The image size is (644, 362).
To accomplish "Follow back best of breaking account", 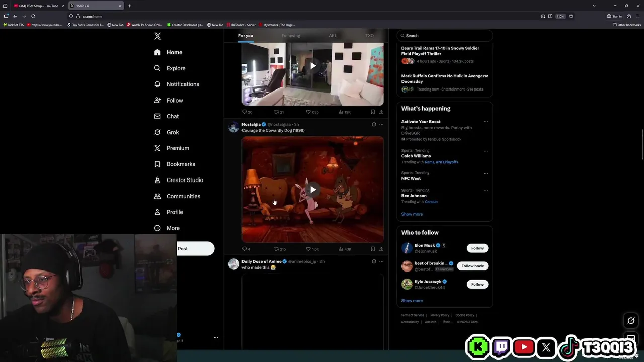I will (472, 266).
